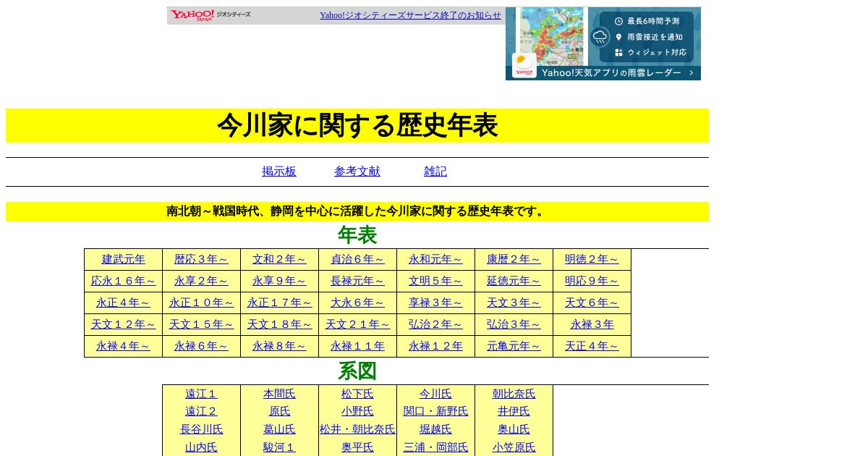868x456 pixels.
Task: Open the 井伊氏 genealogy link
Action: pyautogui.click(x=514, y=411)
